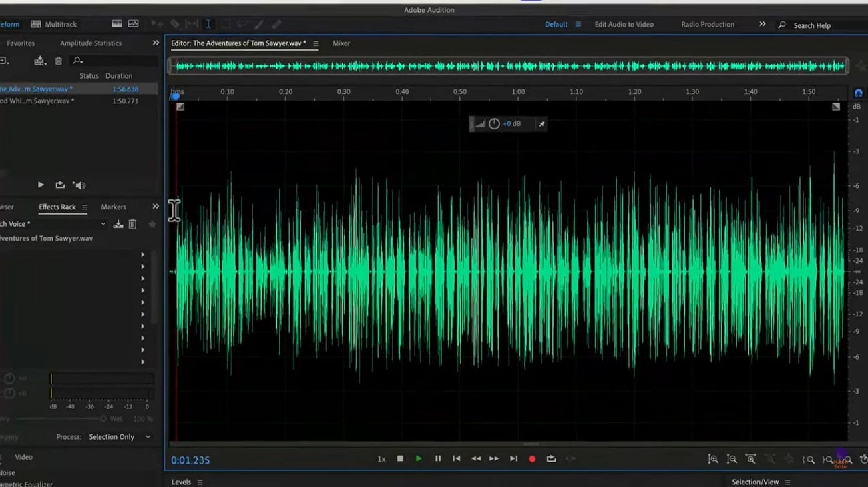Save effects rack preset icon

coord(118,224)
